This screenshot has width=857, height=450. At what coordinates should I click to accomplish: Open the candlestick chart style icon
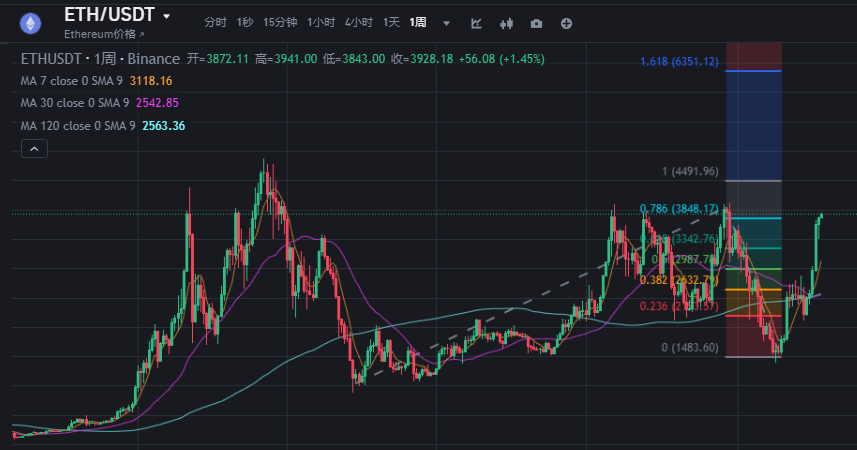[506, 23]
